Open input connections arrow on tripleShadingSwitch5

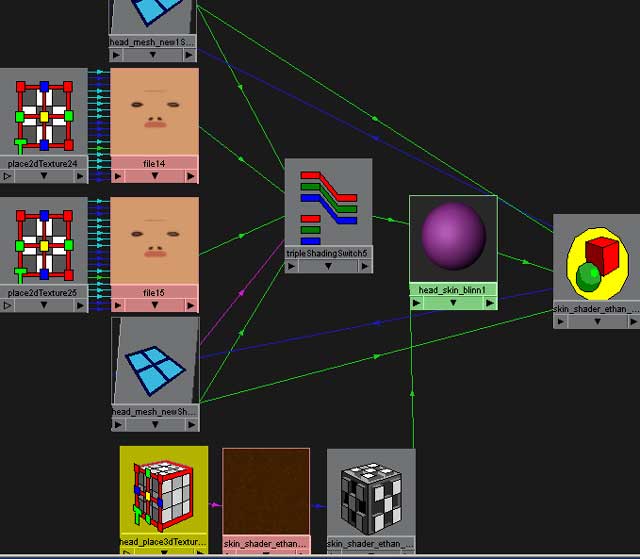pos(291,266)
